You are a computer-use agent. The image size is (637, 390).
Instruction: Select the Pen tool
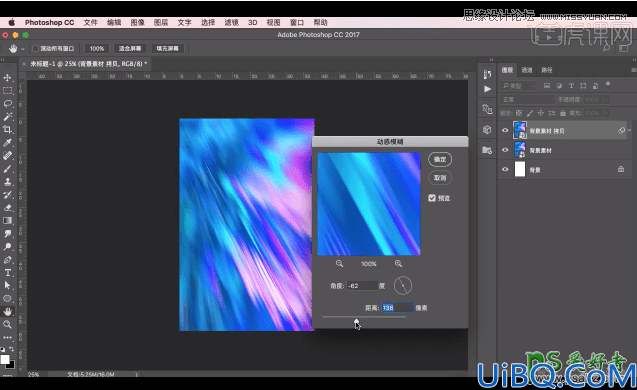click(7, 260)
